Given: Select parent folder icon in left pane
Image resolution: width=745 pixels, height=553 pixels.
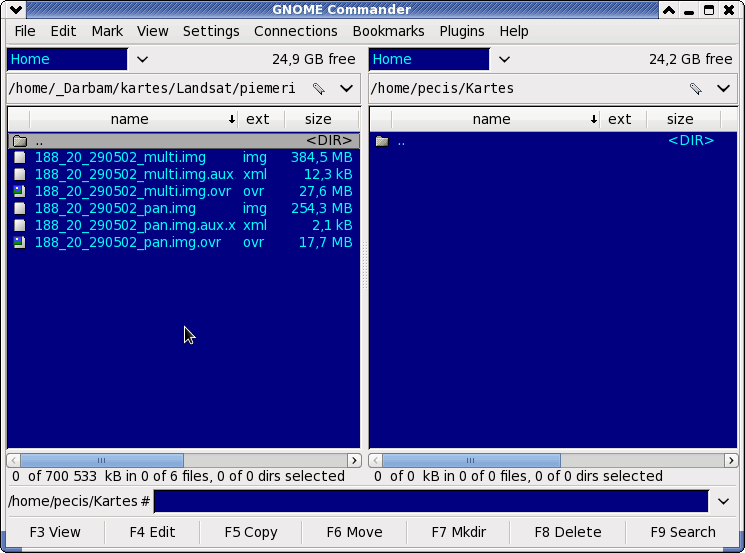Looking at the screenshot, I should (20, 141).
